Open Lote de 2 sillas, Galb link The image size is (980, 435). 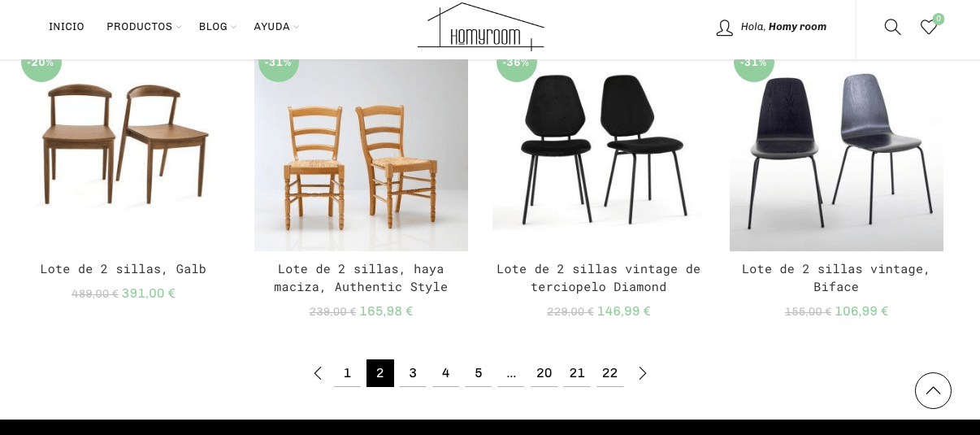click(x=124, y=269)
